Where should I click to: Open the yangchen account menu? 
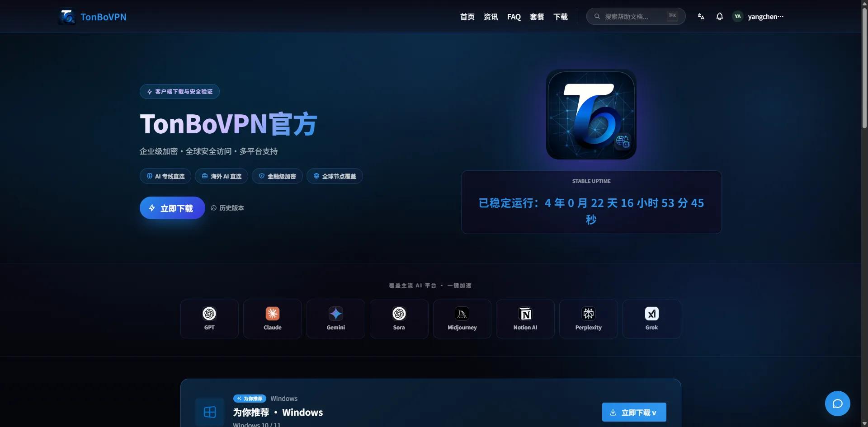(765, 17)
